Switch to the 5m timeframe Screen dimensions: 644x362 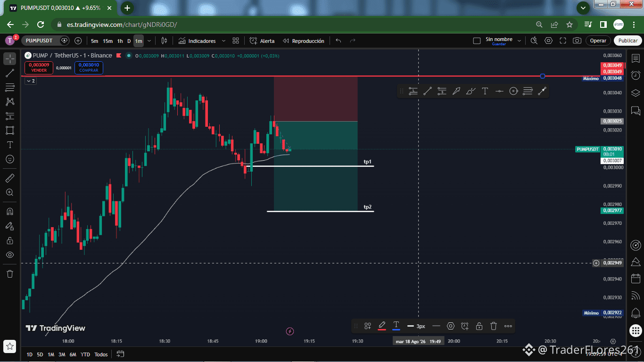tap(95, 41)
